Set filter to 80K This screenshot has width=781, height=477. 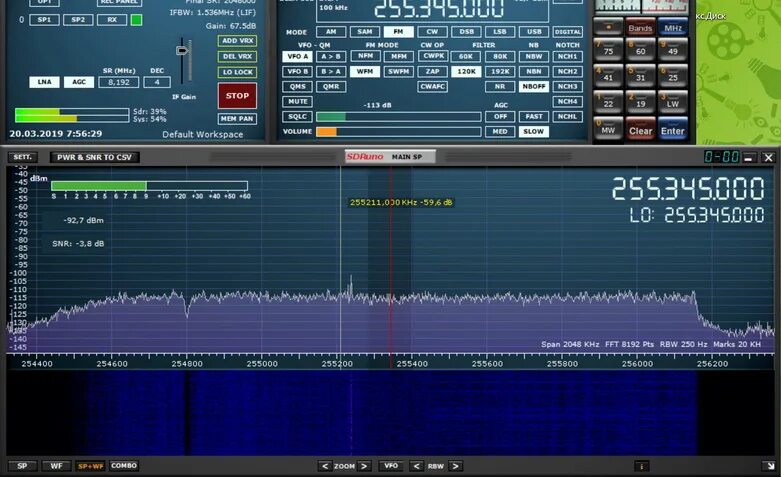coord(500,56)
